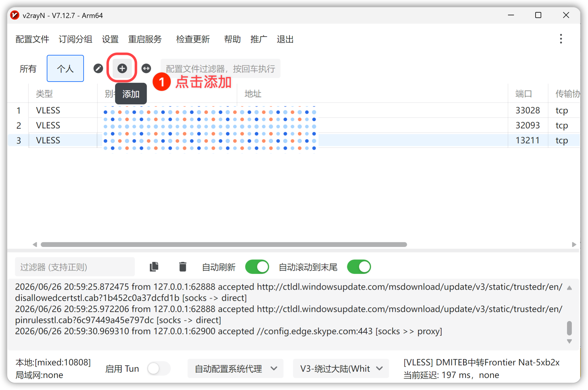
Task: Click the 推广 menu item
Action: [259, 39]
